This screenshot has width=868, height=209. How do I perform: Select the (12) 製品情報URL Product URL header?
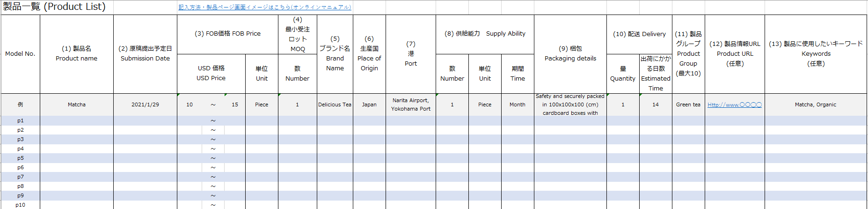click(x=735, y=54)
